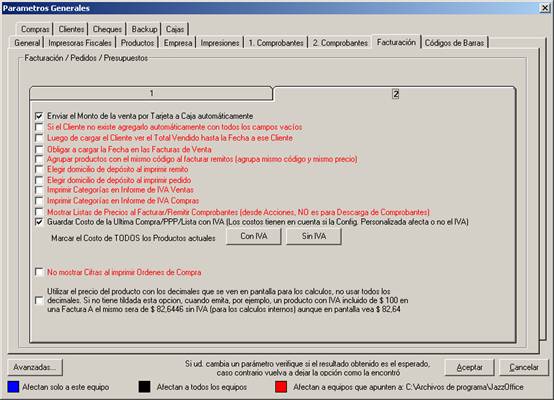The height and width of the screenshot is (400, 554).
Task: Switch to the Compras tab
Action: point(35,29)
